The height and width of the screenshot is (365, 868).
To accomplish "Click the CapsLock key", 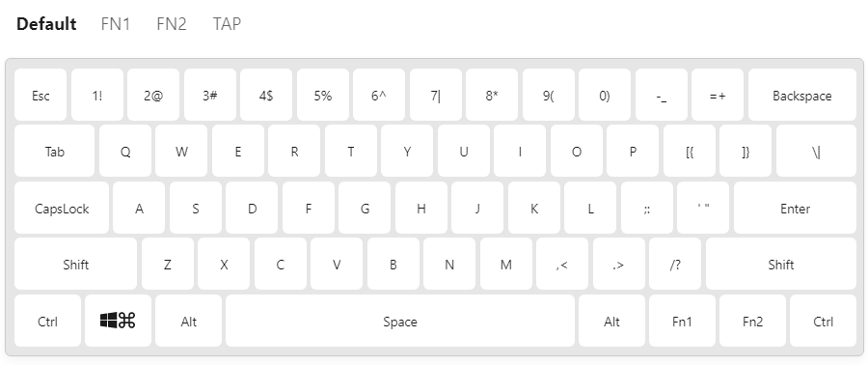I will tap(62, 208).
